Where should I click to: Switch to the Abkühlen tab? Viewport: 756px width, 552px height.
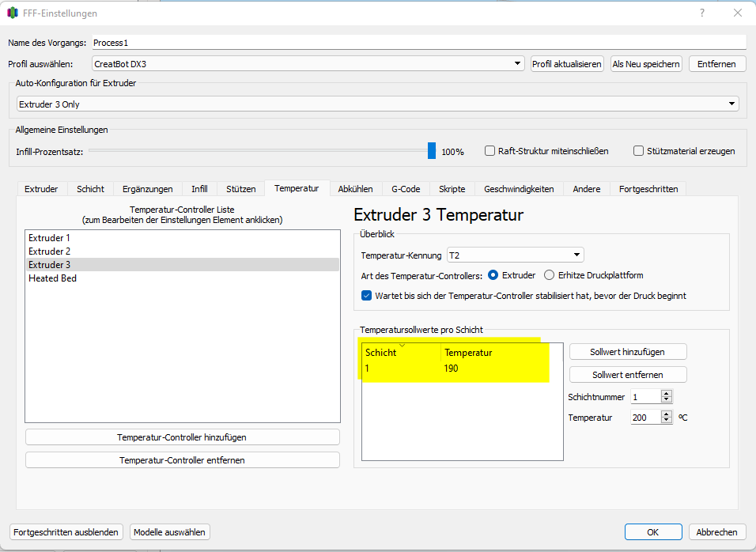pos(355,189)
